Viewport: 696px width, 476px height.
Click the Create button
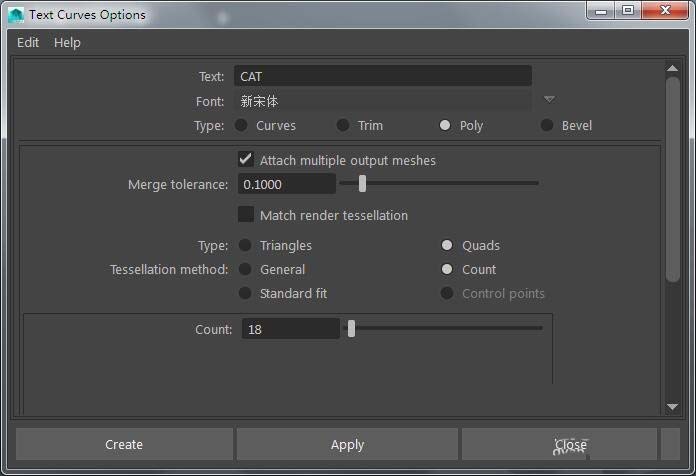(x=124, y=444)
